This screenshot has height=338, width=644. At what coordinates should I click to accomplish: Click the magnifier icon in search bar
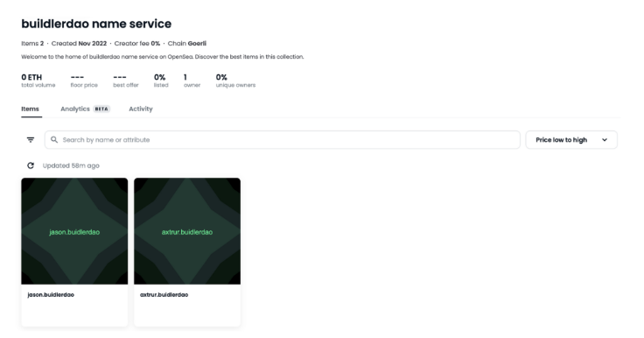click(53, 140)
